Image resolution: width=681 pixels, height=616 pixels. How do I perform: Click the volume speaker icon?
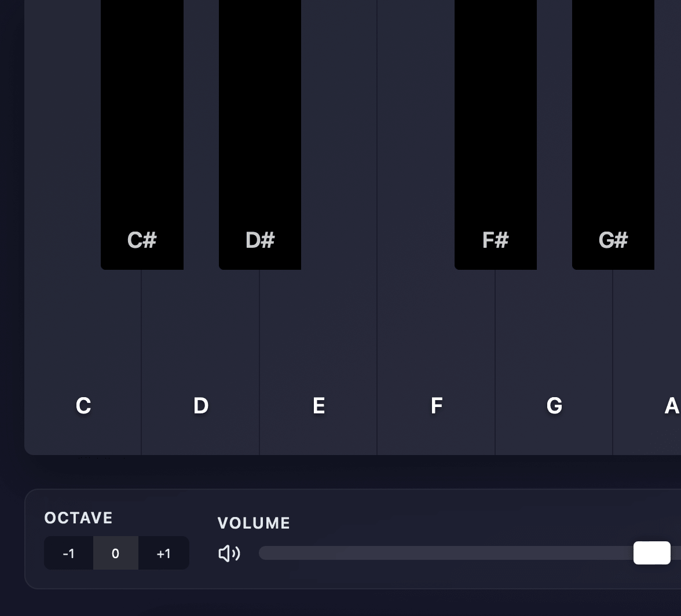point(229,553)
